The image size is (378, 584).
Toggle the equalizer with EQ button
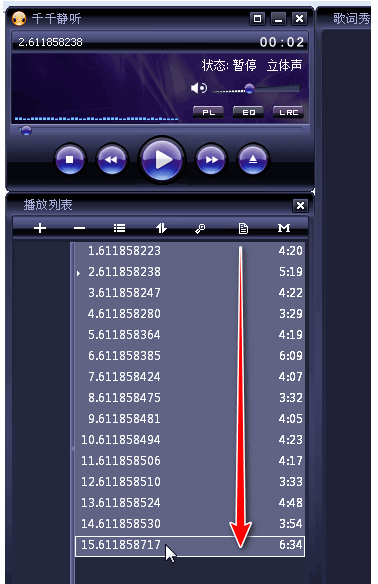pos(248,112)
